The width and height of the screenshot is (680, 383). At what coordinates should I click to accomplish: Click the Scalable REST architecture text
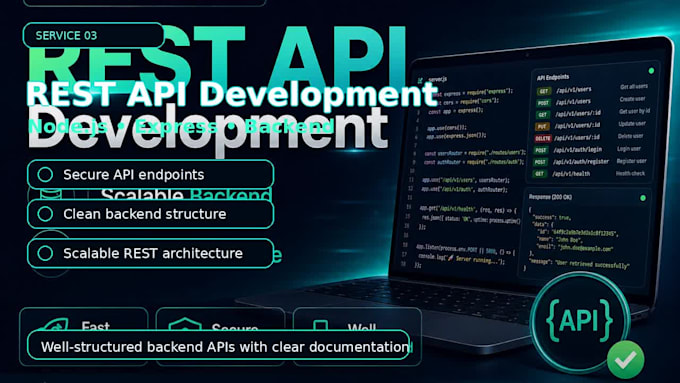tap(153, 253)
